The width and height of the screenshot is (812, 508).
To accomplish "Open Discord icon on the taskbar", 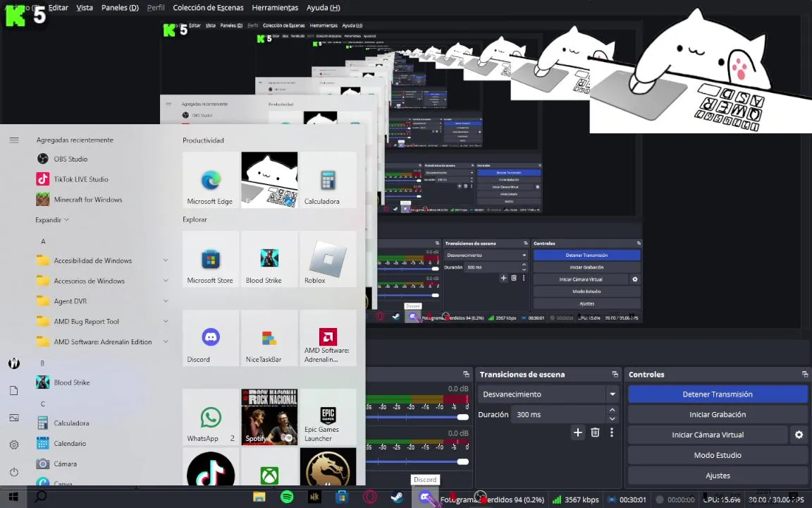I will pos(426,497).
